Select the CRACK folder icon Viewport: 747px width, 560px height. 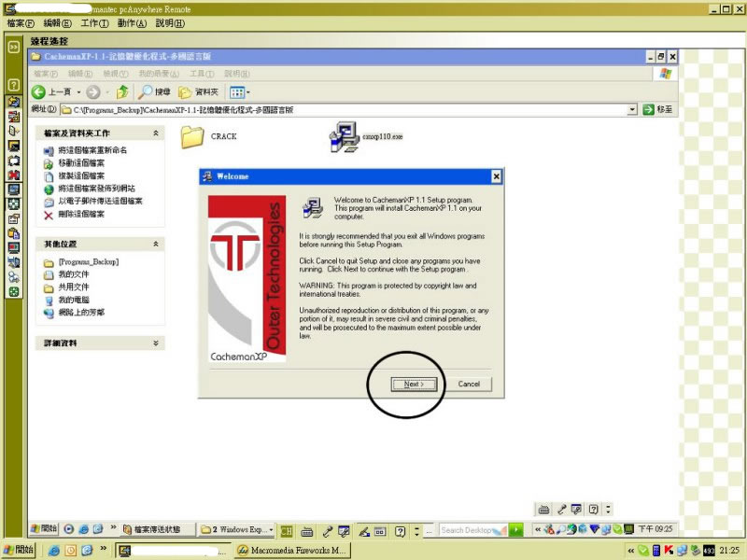[192, 136]
